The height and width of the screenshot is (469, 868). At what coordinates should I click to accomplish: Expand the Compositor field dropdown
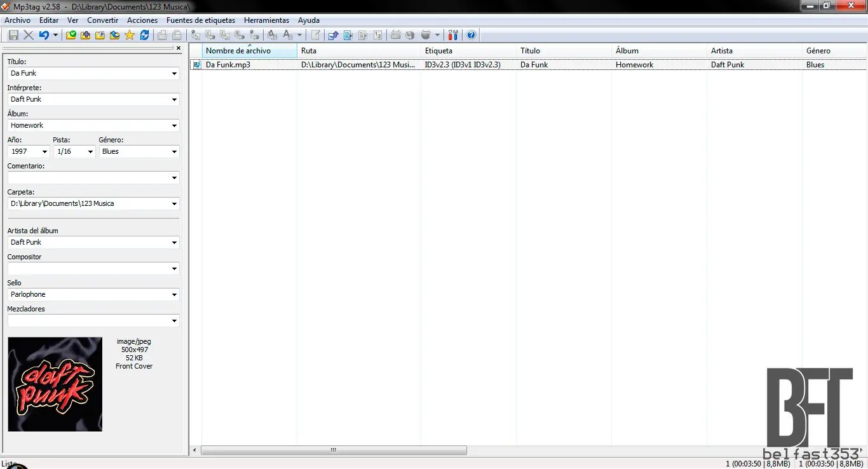[174, 269]
